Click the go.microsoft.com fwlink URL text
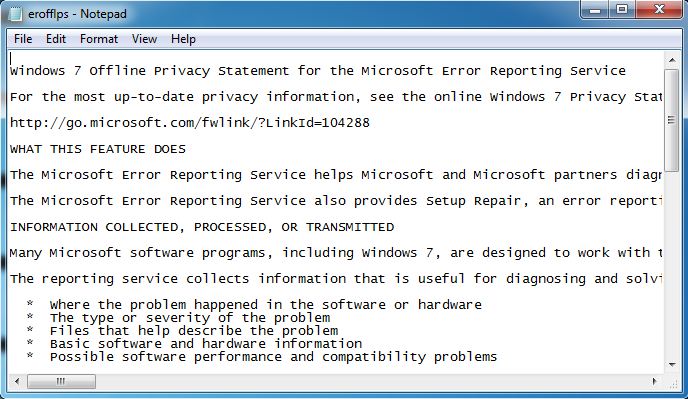Screen dimensions: 688x399 coord(190,122)
